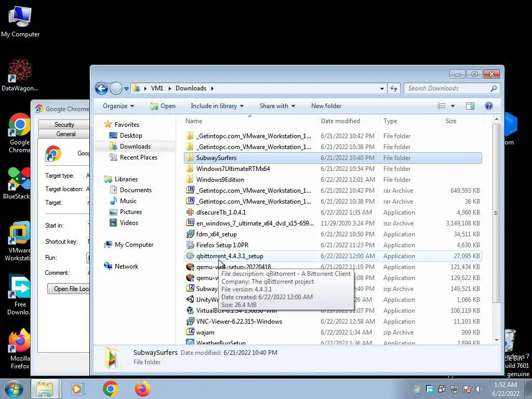Screen dimensions: 532x399
Task: Select BlueStacks desktop shortcut
Action: (x=16, y=183)
